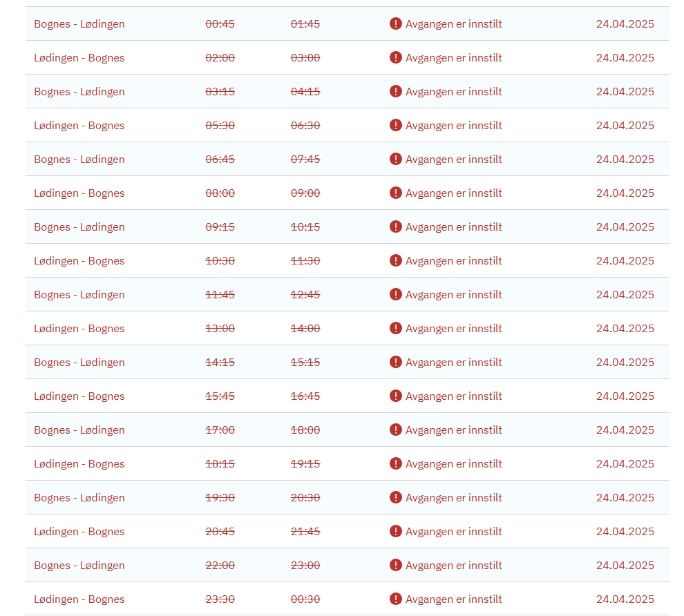Open the Lødingen - Bognes route departing 02:00

79,58
